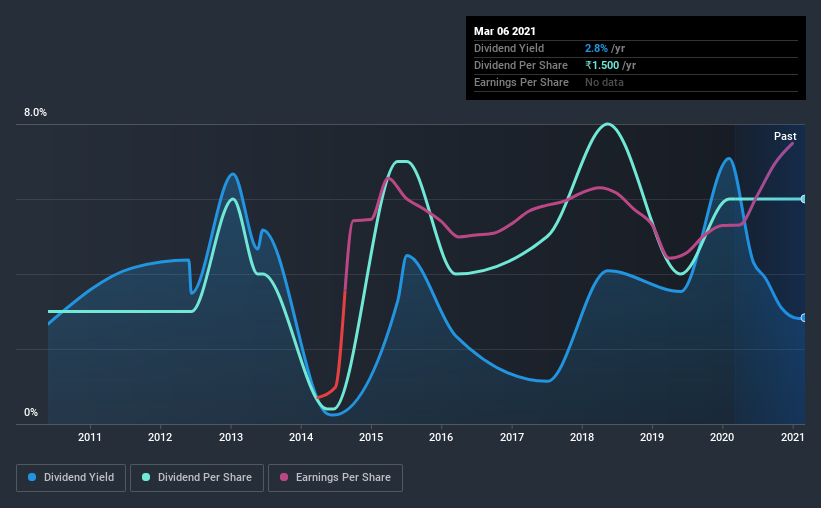Click the 2017 x-axis label
821x508 pixels.
click(x=512, y=437)
